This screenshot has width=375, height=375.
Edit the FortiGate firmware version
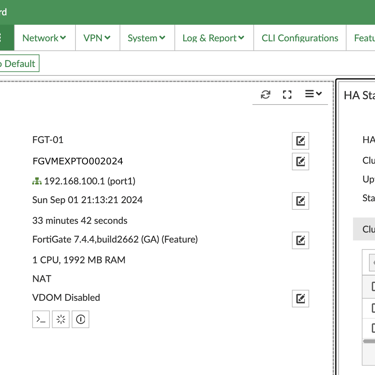coord(300,240)
